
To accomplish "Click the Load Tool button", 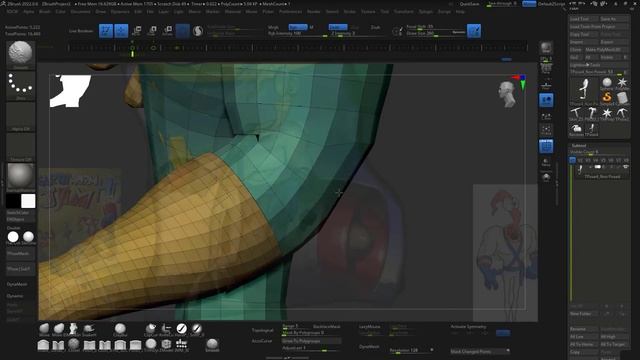I will coord(584,19).
